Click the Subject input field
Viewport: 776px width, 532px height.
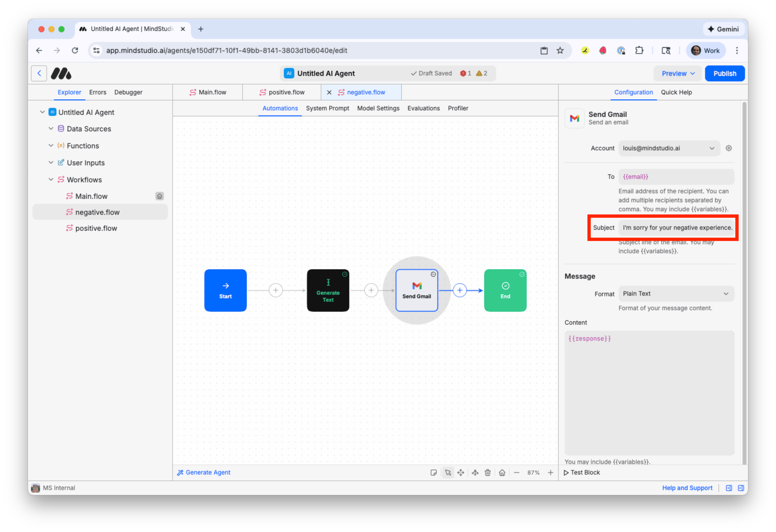pos(677,228)
